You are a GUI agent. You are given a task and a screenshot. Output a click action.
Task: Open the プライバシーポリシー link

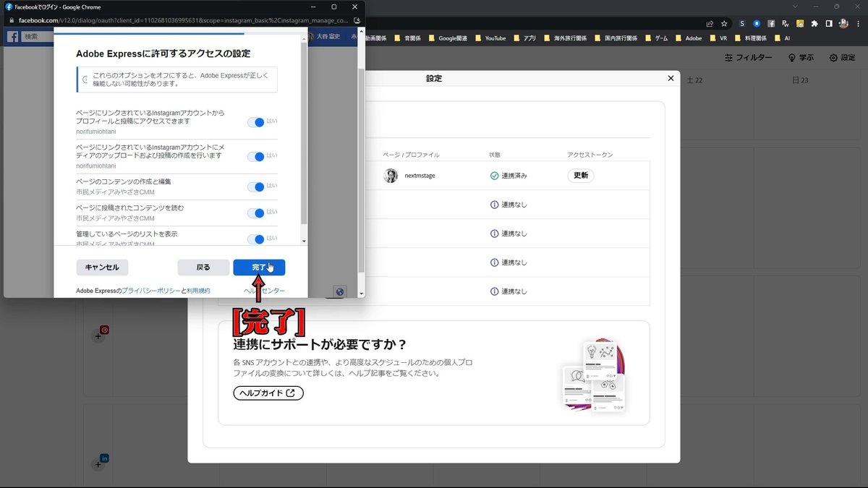coord(150,291)
